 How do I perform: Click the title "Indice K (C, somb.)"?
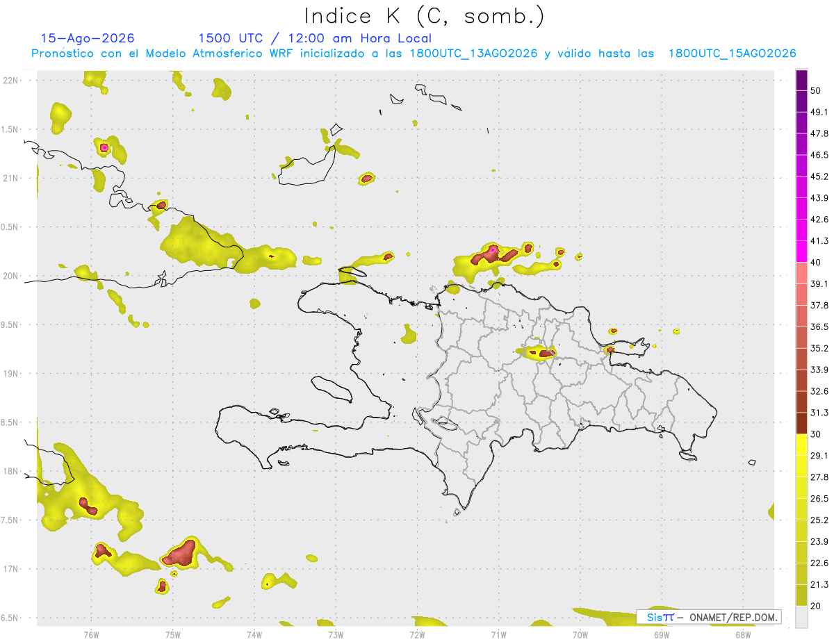click(424, 17)
